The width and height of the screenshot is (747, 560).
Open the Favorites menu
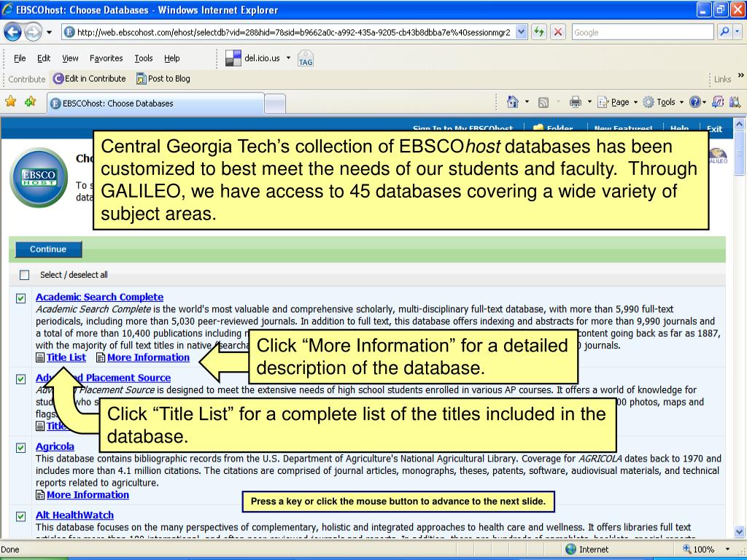tap(107, 58)
